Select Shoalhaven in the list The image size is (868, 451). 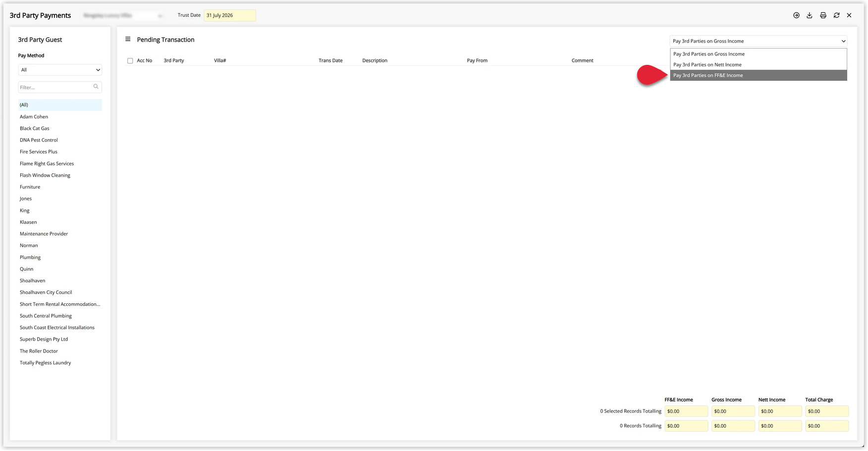point(60,281)
